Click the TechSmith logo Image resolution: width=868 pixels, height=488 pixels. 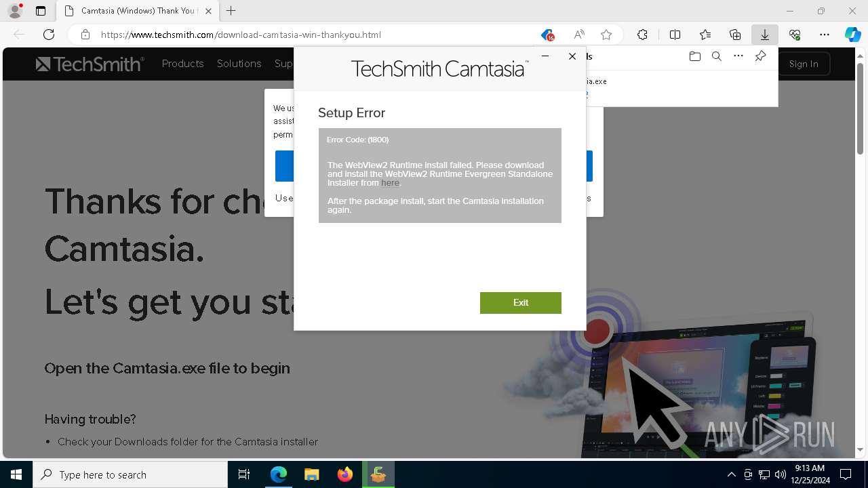coord(90,64)
